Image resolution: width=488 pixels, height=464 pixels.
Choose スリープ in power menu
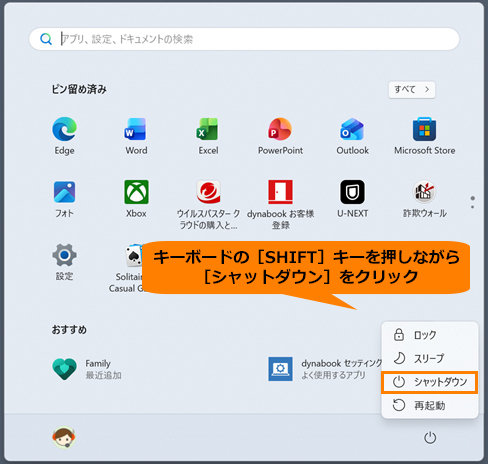pyautogui.click(x=430, y=358)
